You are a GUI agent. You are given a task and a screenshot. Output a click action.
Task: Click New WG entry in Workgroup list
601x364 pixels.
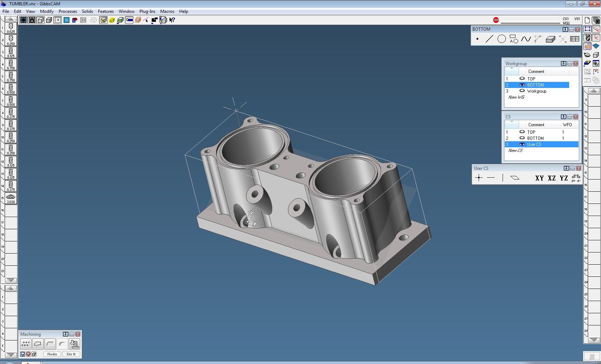[x=516, y=97]
